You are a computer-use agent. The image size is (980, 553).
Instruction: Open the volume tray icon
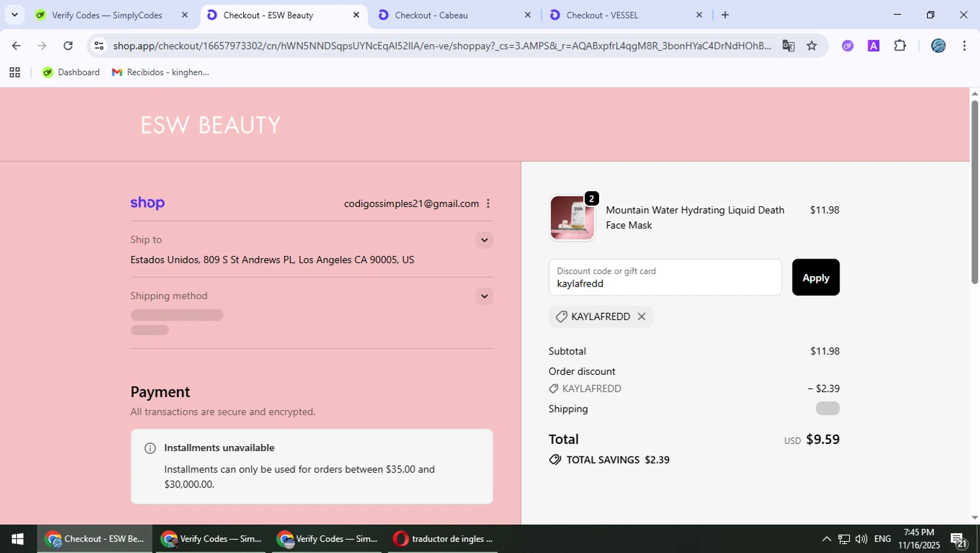point(861,539)
